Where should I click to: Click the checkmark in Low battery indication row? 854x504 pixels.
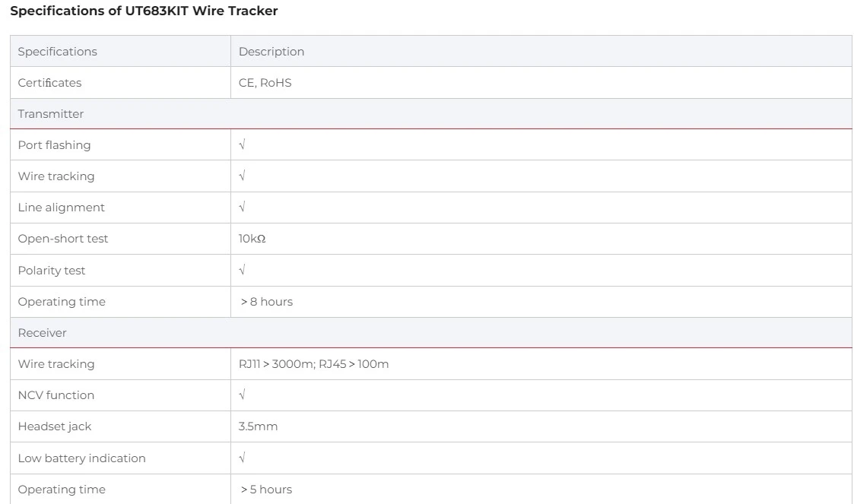coord(242,458)
